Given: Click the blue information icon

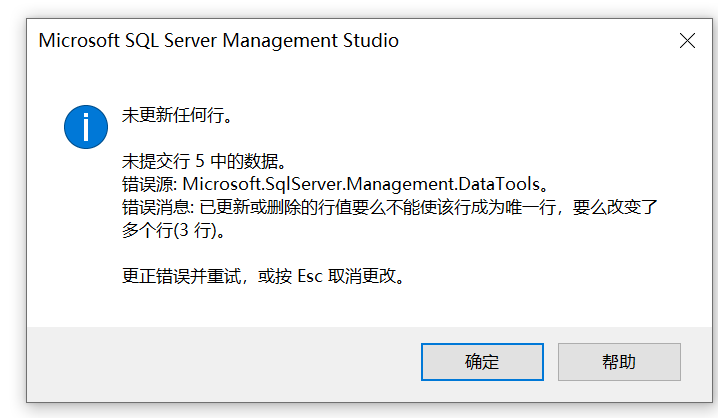Looking at the screenshot, I should click(85, 127).
